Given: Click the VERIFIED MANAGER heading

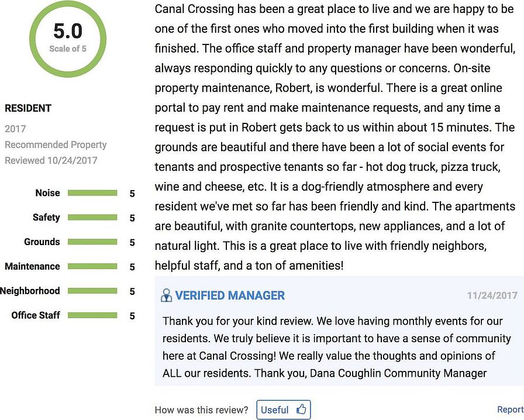Looking at the screenshot, I should tap(230, 295).
